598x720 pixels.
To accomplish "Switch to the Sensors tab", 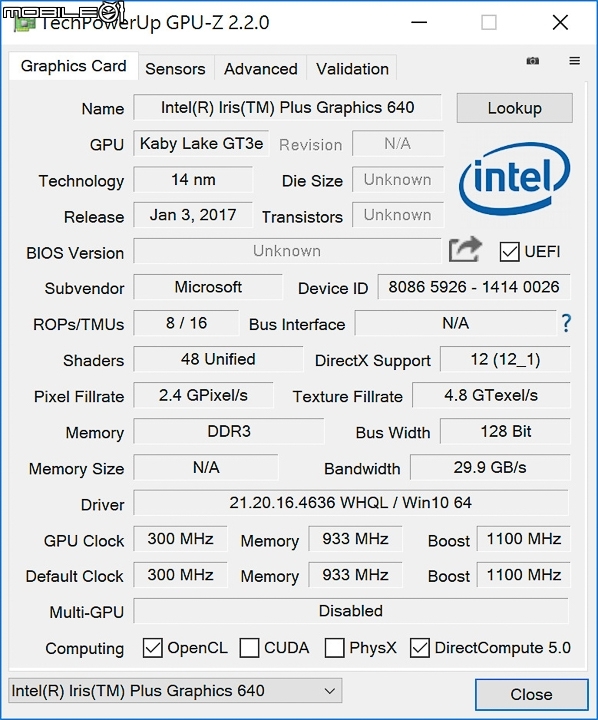I will coord(175,69).
